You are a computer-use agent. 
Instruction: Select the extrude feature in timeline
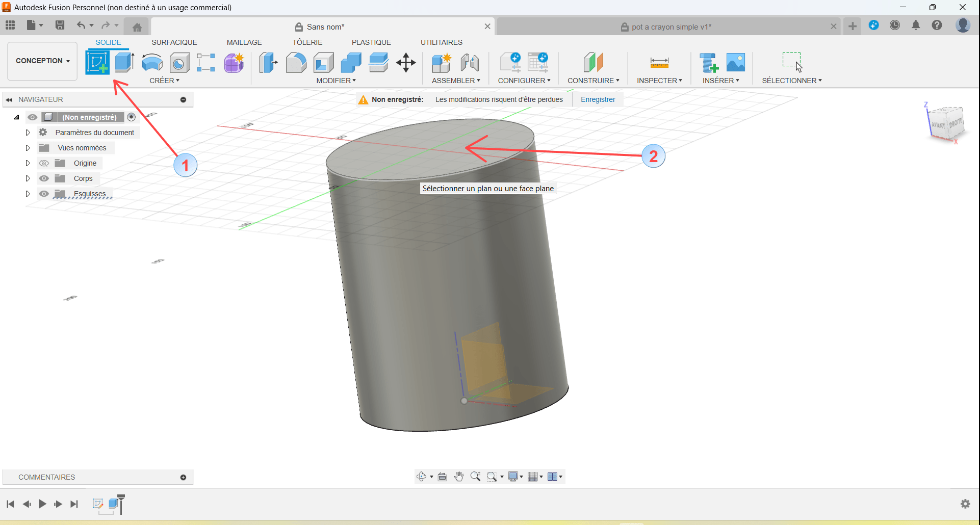tap(114, 504)
